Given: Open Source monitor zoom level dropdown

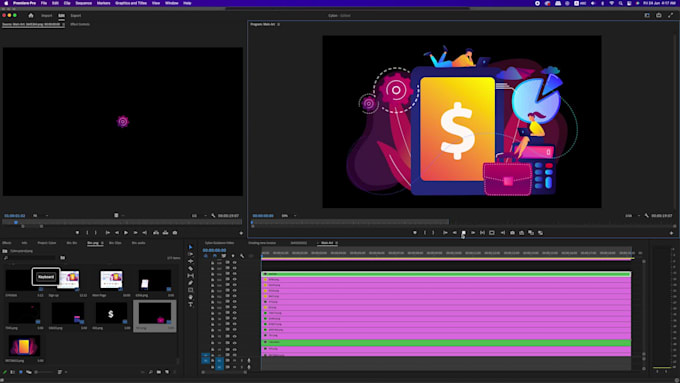Looking at the screenshot, I should point(40,216).
